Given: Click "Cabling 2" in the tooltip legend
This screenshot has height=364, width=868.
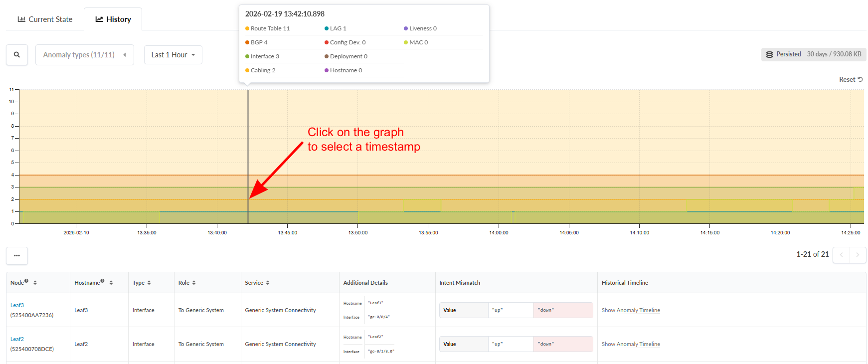Looking at the screenshot, I should (x=260, y=70).
